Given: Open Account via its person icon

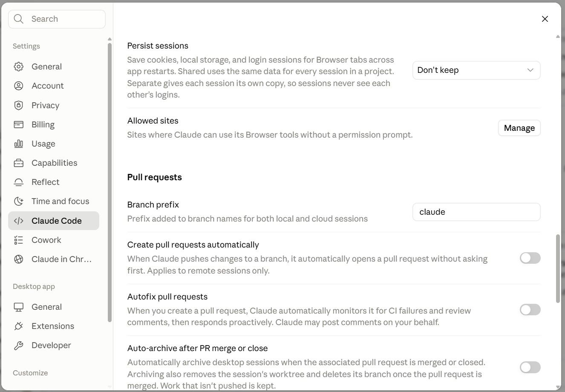Looking at the screenshot, I should coord(18,86).
